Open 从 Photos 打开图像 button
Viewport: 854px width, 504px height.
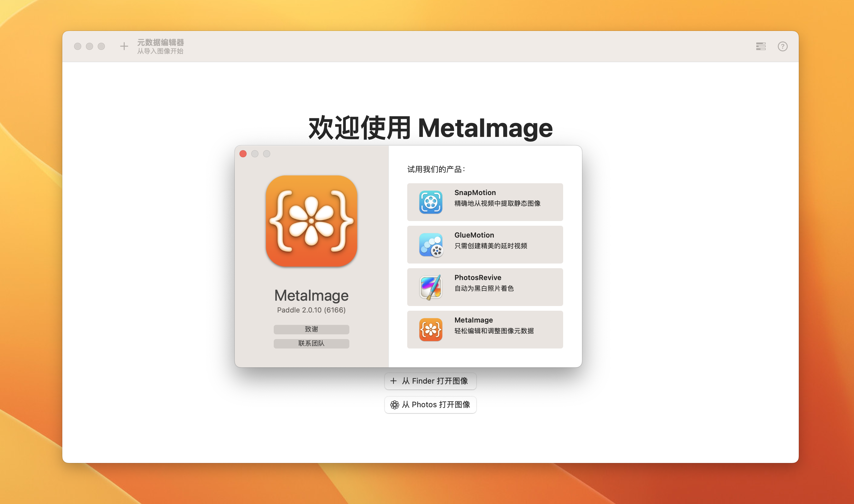pyautogui.click(x=430, y=405)
